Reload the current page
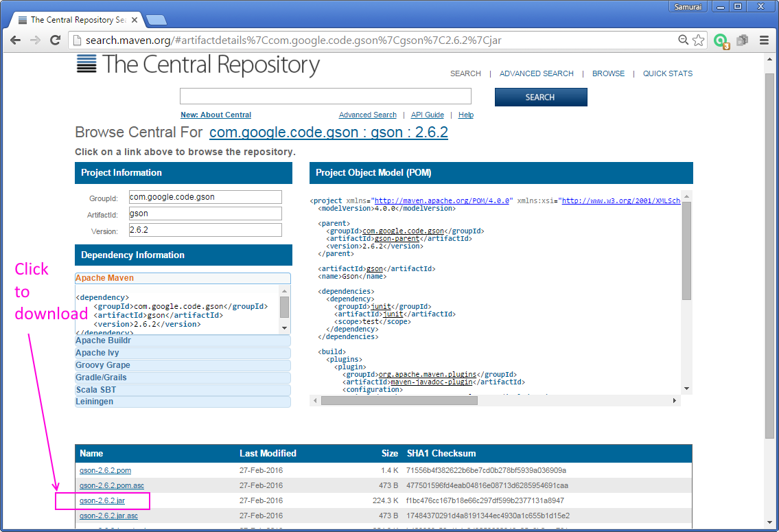 [55, 41]
